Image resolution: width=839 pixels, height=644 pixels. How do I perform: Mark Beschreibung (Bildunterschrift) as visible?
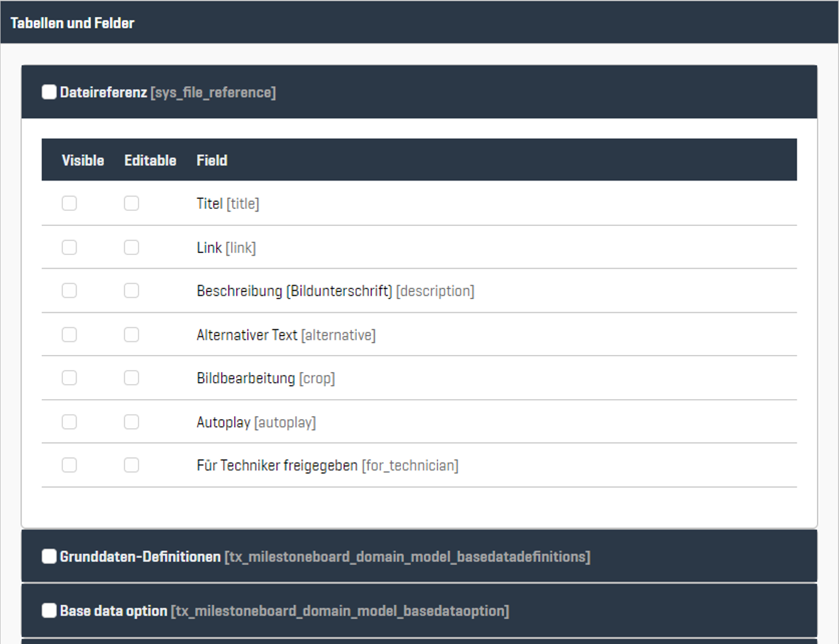click(69, 291)
